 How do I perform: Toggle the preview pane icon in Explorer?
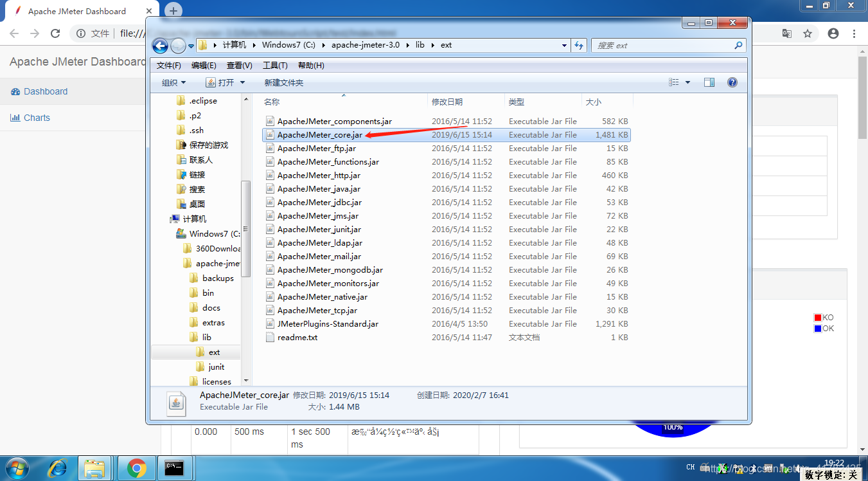click(709, 82)
